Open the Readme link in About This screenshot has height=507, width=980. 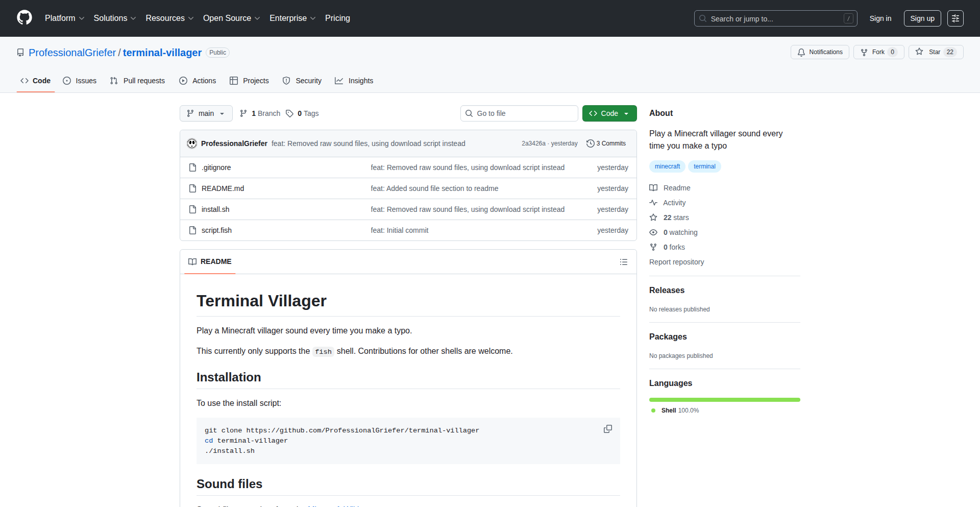(x=670, y=188)
